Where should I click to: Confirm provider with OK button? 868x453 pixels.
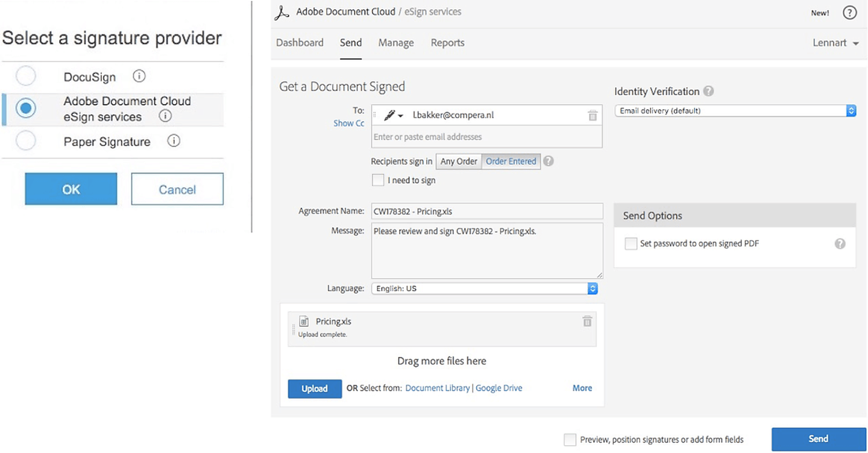pyautogui.click(x=71, y=189)
